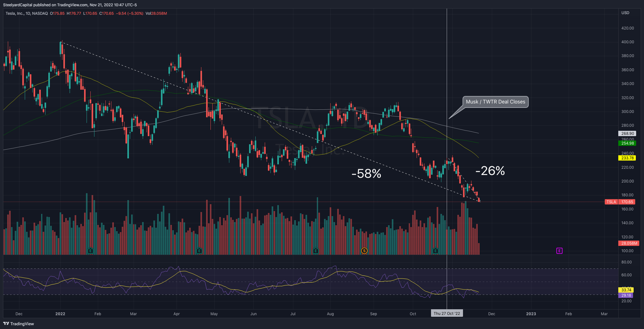Click the purple 29.18 RSI value label
644x329 pixels.
[626, 296]
